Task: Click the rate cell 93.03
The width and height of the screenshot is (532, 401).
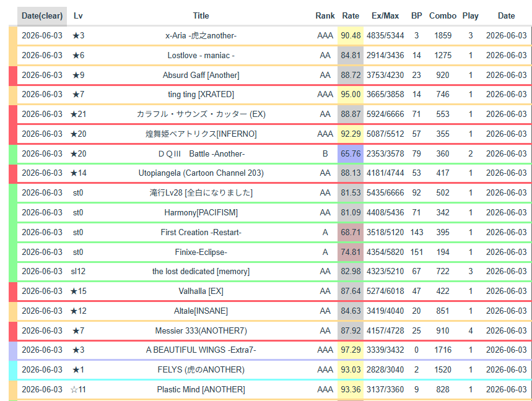Action: click(x=351, y=369)
